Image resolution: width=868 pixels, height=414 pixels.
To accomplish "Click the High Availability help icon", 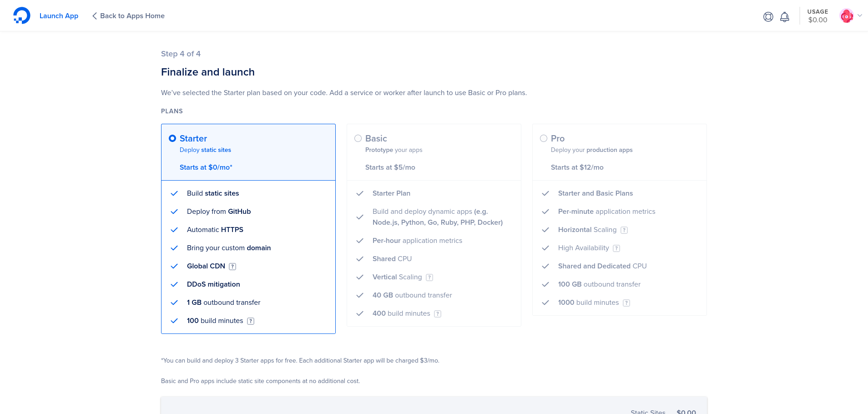I will coord(616,248).
